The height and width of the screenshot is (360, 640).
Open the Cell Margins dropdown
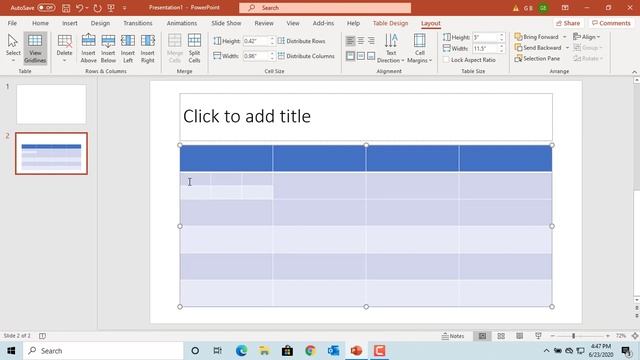(x=419, y=48)
